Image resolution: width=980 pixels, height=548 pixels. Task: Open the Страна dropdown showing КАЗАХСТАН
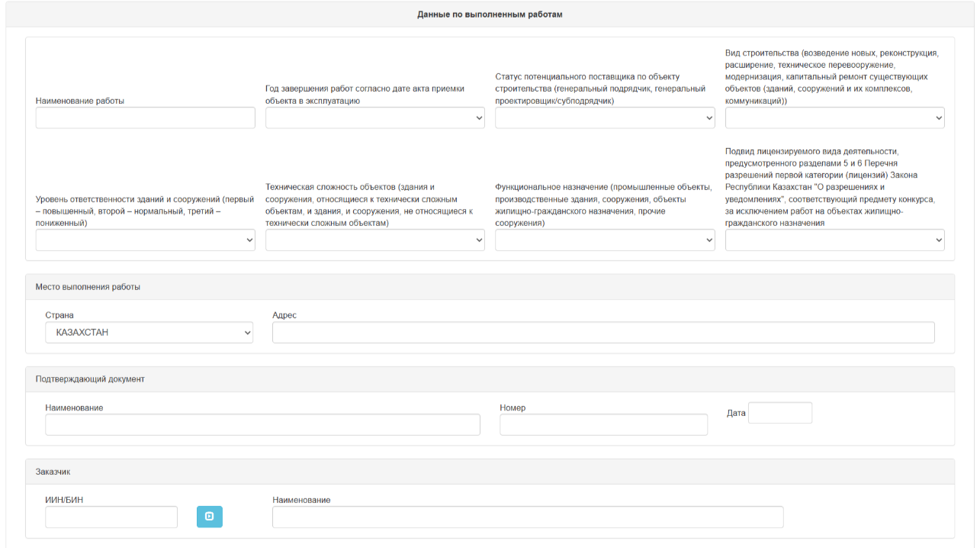[x=149, y=333]
